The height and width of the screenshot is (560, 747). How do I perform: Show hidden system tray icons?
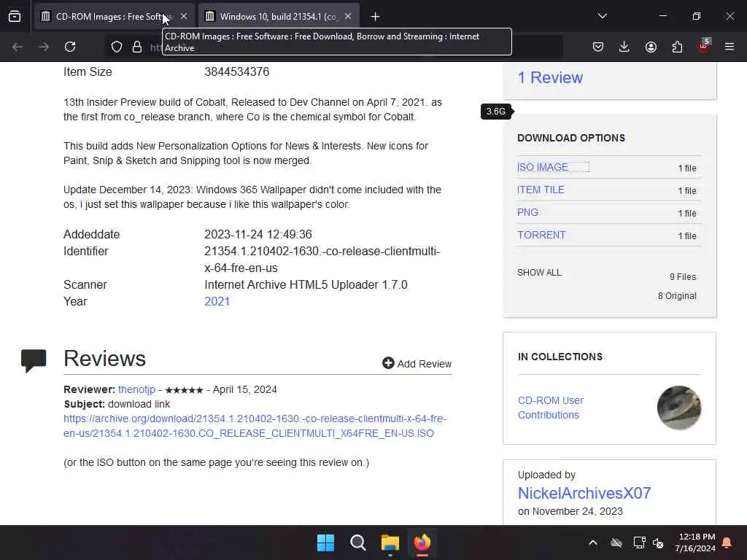tap(593, 542)
